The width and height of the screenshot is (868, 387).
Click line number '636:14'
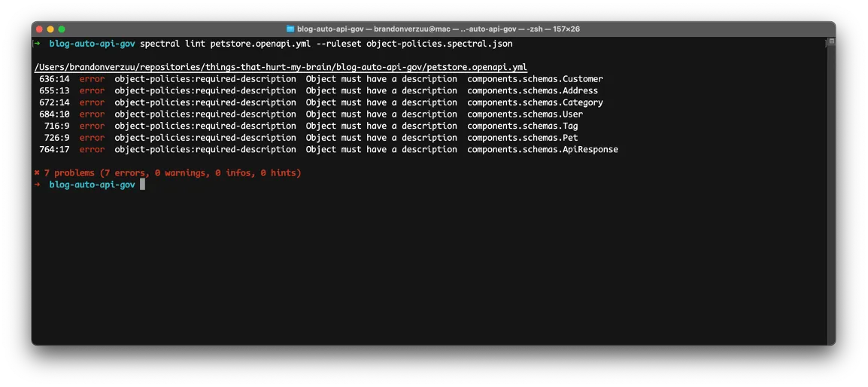coord(54,79)
